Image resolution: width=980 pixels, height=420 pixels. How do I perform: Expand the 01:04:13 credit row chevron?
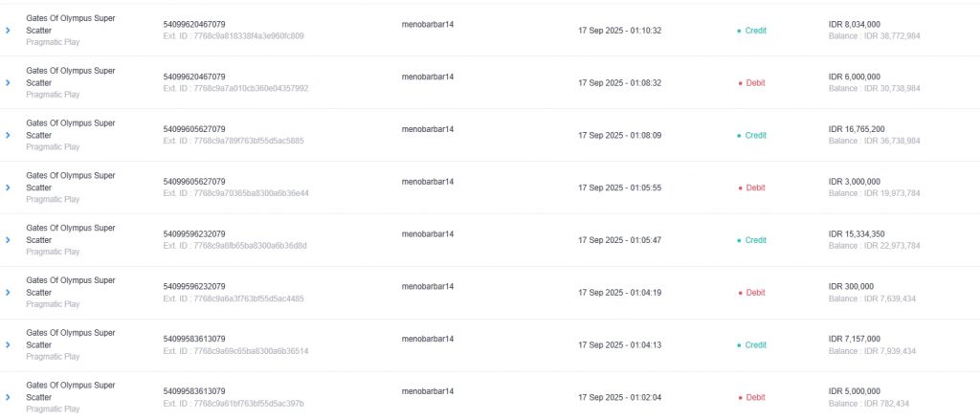pyautogui.click(x=8, y=345)
